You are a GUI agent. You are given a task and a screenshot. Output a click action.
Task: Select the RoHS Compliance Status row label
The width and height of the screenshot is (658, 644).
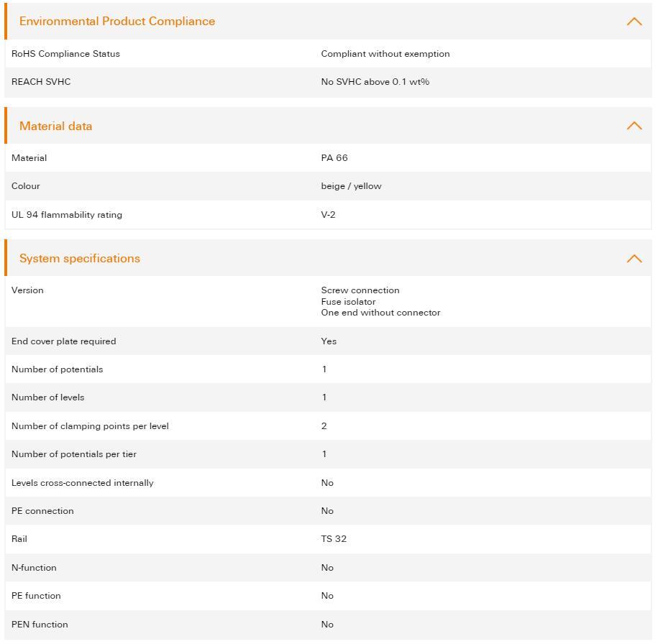point(65,54)
